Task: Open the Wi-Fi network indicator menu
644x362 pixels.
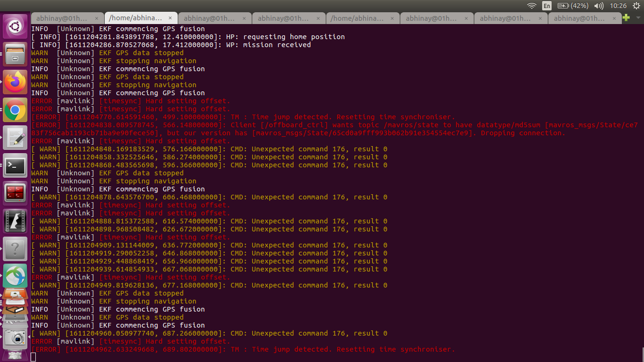Action: [x=532, y=6]
